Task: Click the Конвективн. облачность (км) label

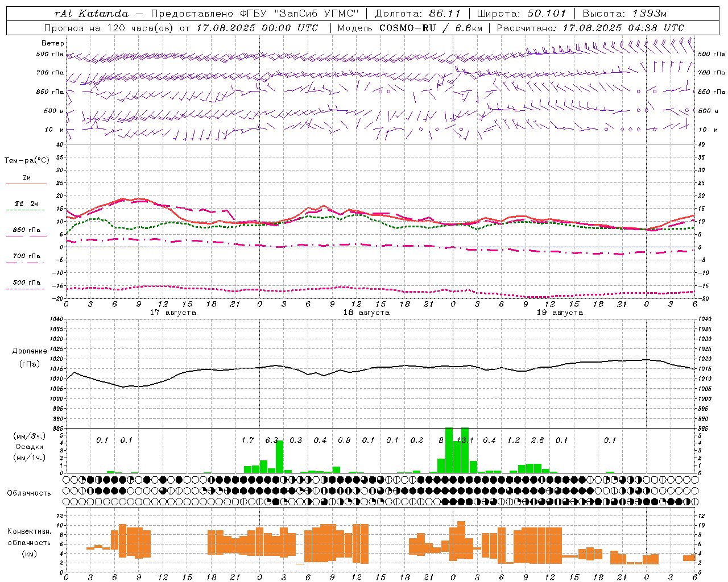Action: (x=29, y=542)
